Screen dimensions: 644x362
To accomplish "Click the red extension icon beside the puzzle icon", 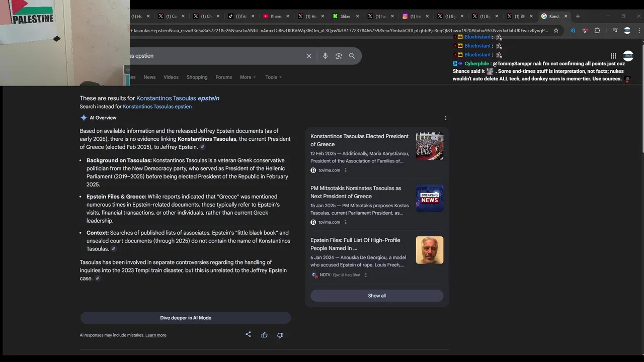I will 585,31.
